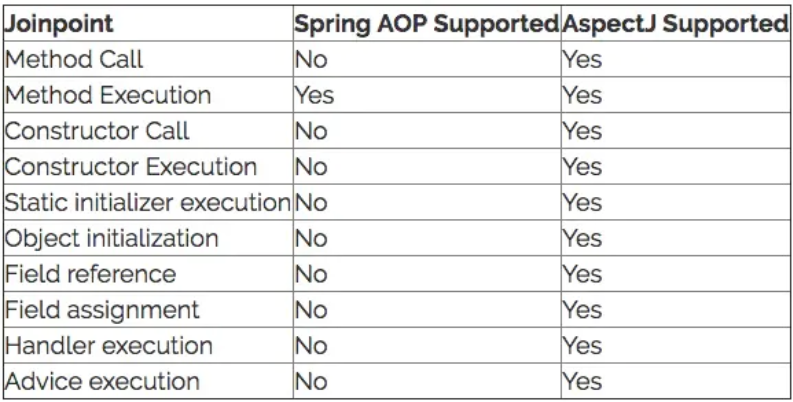793x402 pixels.
Task: Click Spring AOP Yes for Method Execution
Action: [314, 95]
